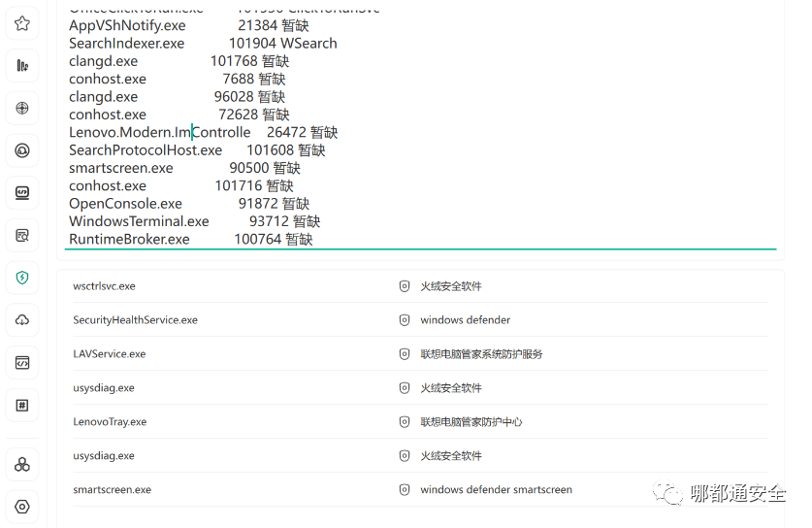This screenshot has width=812, height=528.
Task: Open the code window sidebar icon
Action: [22, 363]
